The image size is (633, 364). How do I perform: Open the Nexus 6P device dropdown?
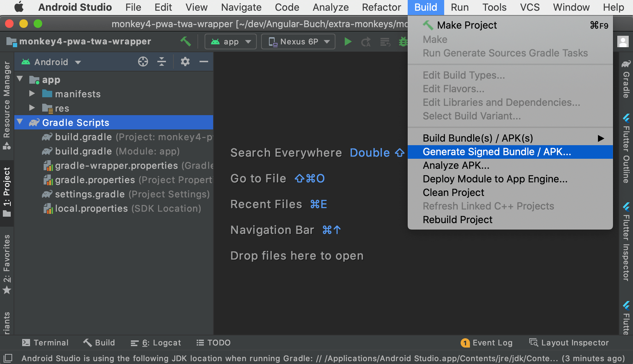(298, 41)
